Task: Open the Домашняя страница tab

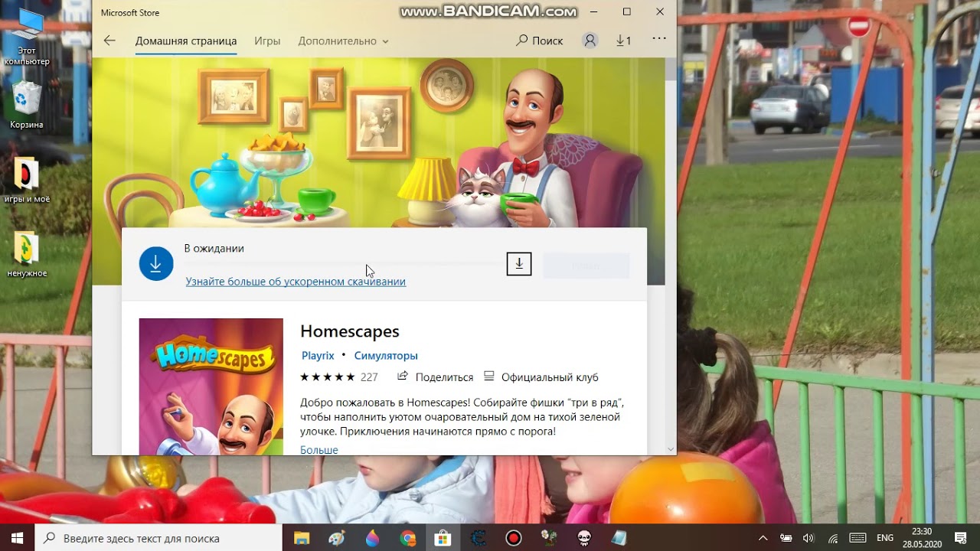Action: 186,41
